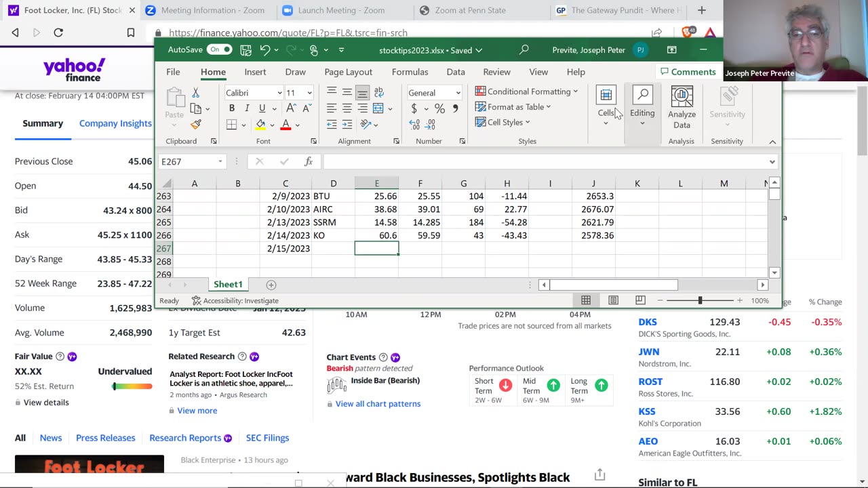Apply yellow fill color bucket
Image resolution: width=868 pixels, height=488 pixels.
(x=260, y=125)
